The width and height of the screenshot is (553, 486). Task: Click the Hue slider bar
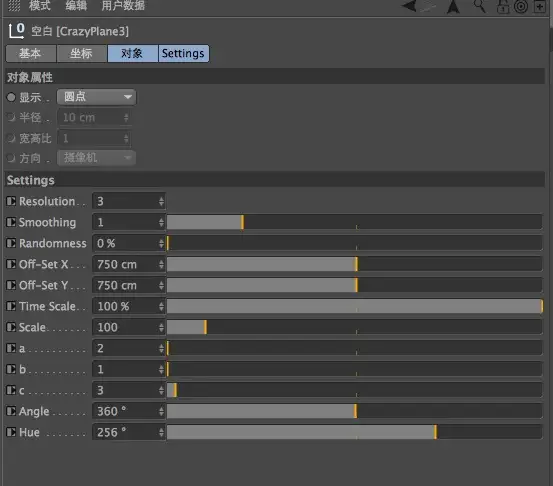tap(354, 432)
